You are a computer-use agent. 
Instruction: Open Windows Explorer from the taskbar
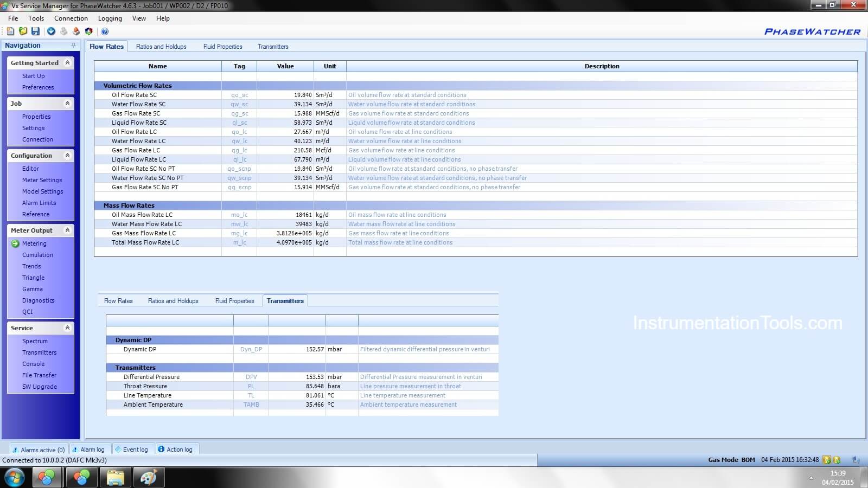(115, 478)
